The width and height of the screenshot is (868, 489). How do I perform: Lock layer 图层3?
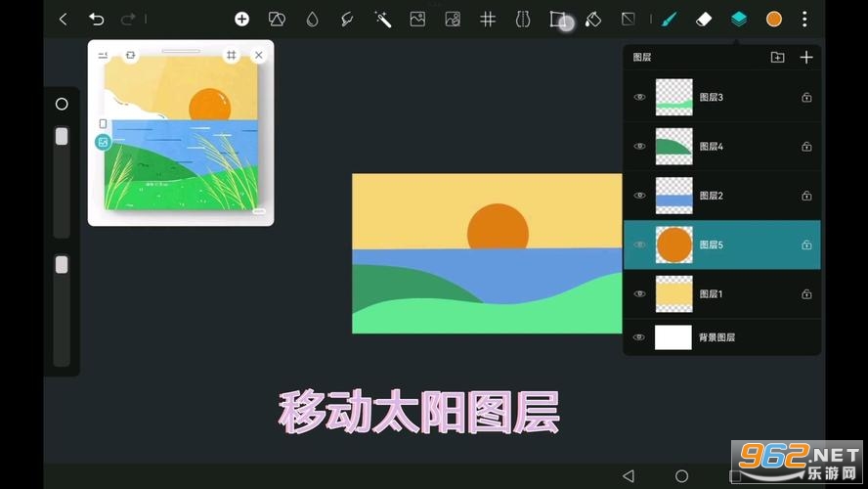pos(806,98)
